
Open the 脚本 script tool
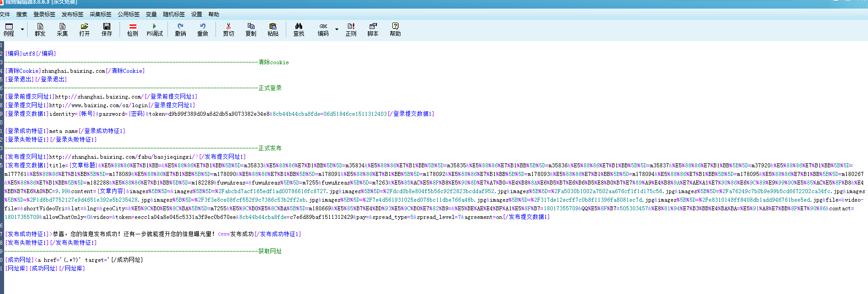coord(372,29)
